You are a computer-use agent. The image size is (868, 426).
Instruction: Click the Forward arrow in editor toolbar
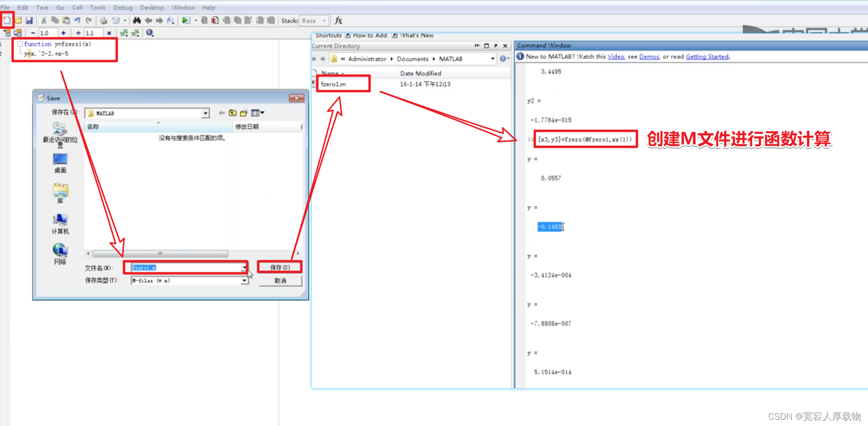159,20
